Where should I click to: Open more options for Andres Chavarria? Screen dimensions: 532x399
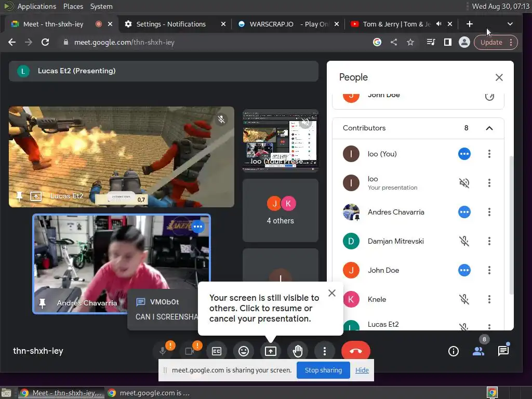[489, 212]
